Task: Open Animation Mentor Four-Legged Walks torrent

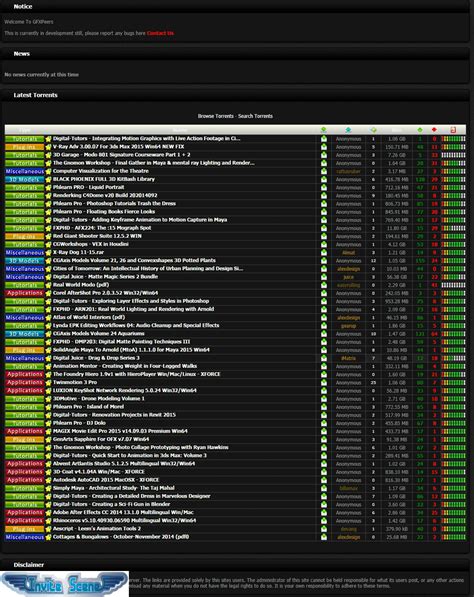Action: click(x=125, y=366)
